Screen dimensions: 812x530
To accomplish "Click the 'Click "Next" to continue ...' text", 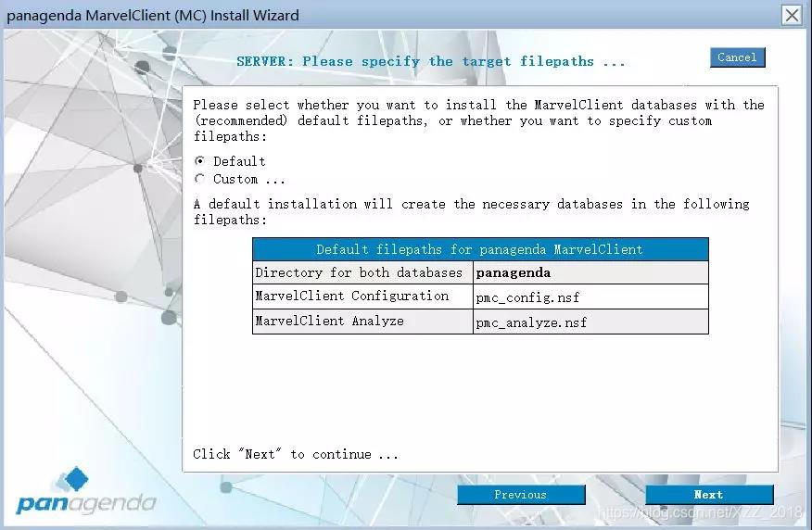I will [x=296, y=454].
